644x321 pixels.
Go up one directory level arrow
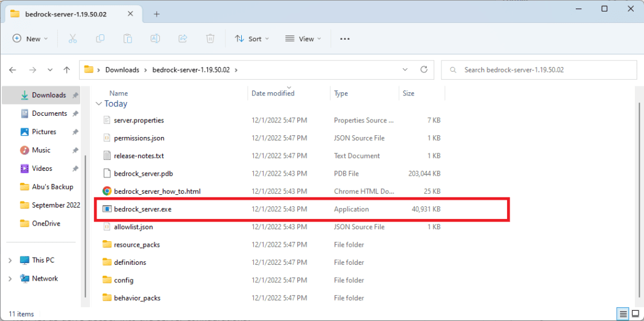tap(67, 70)
